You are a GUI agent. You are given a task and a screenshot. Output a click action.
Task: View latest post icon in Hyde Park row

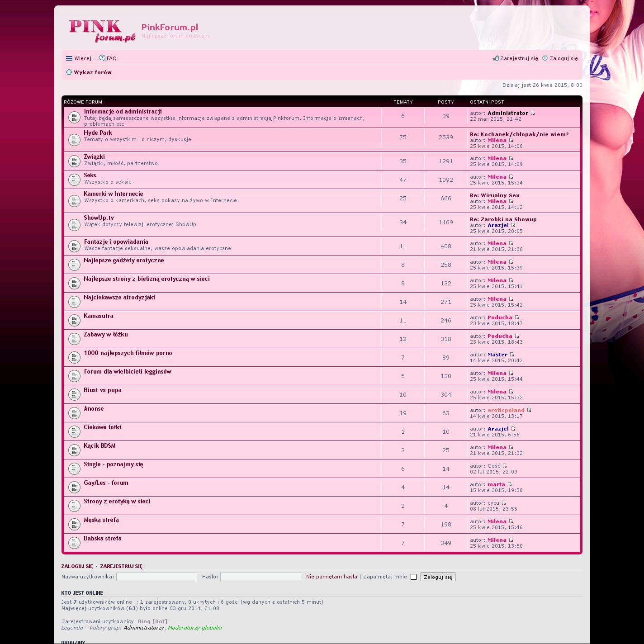(511, 140)
